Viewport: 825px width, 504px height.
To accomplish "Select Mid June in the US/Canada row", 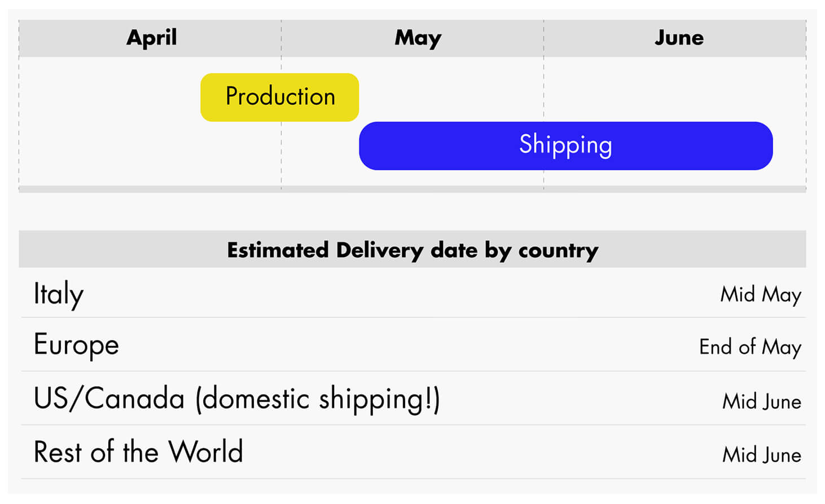I will tap(762, 401).
